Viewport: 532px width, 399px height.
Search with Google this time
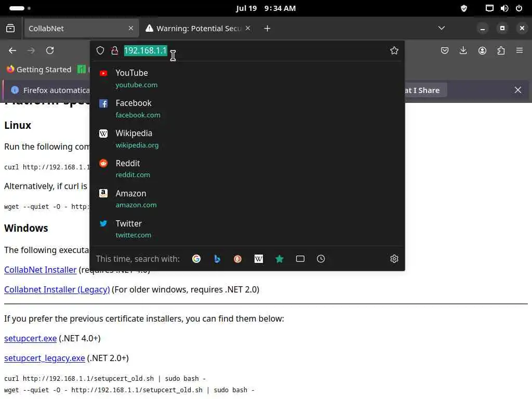(196, 259)
